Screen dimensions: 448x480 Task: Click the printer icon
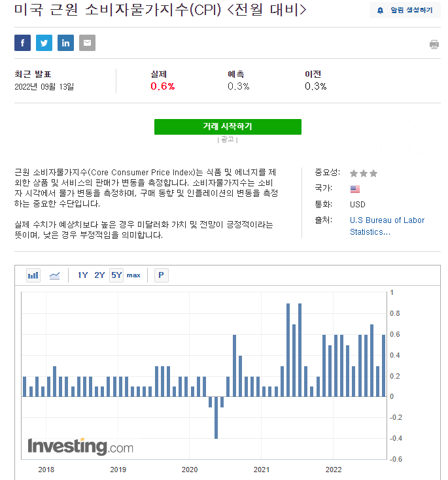[x=434, y=44]
